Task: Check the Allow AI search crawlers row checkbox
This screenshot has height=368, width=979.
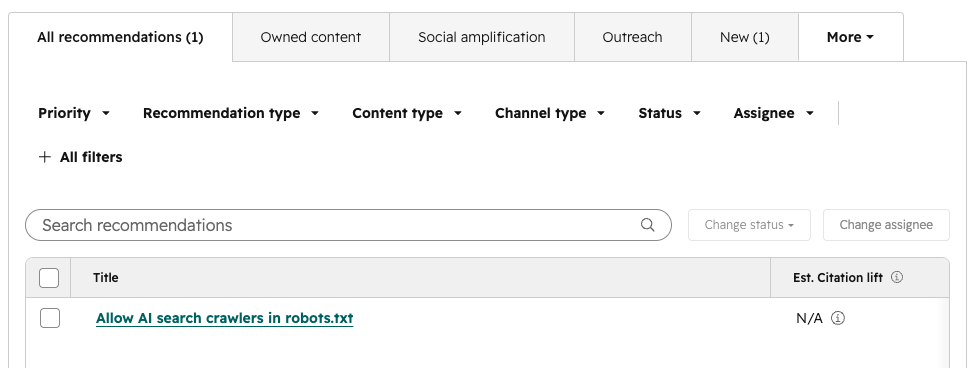Action: 50,318
